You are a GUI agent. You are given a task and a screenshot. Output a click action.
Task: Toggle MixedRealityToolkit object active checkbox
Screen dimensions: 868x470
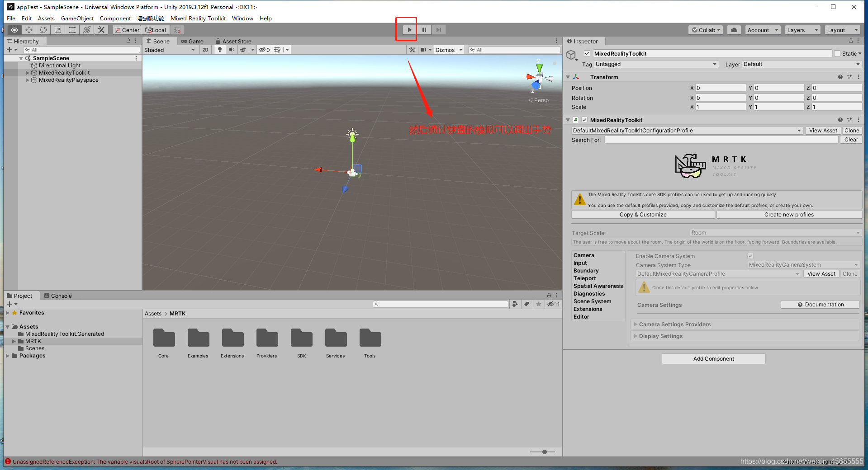point(587,53)
